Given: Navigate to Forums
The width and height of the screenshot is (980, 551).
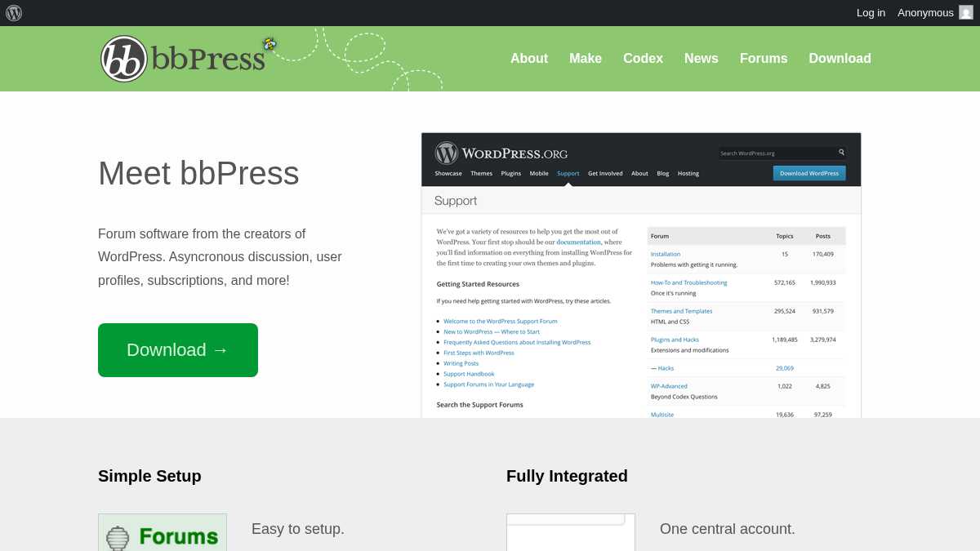Looking at the screenshot, I should (764, 59).
